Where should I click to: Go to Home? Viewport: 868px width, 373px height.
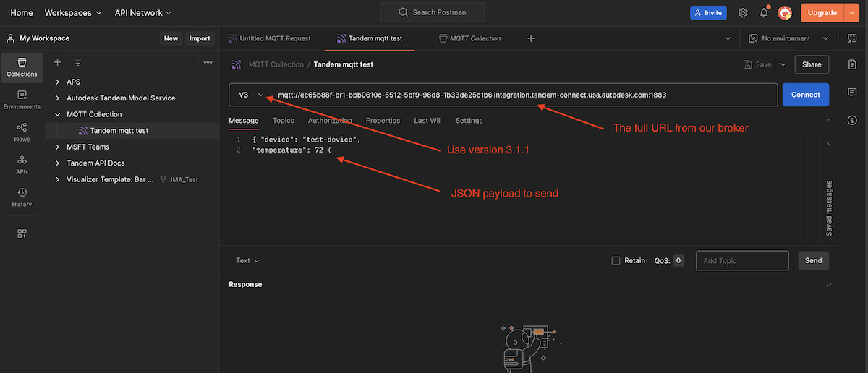pos(22,13)
